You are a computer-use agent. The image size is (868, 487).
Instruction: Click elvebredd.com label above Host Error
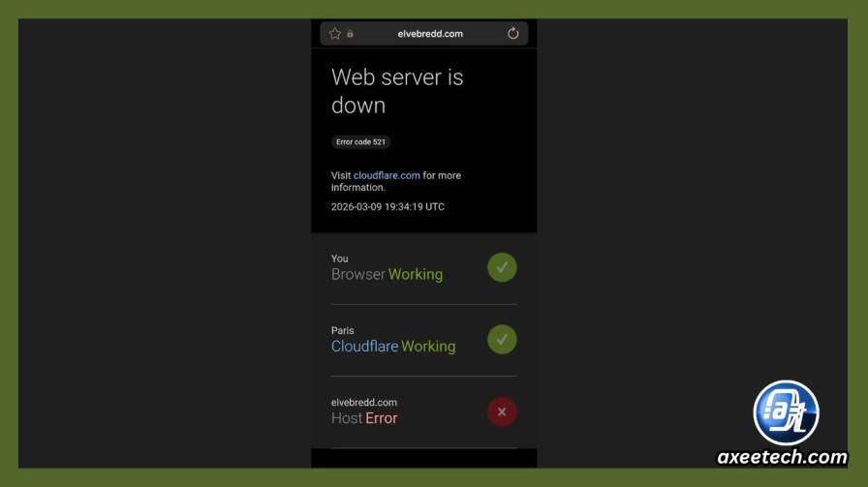tap(363, 403)
